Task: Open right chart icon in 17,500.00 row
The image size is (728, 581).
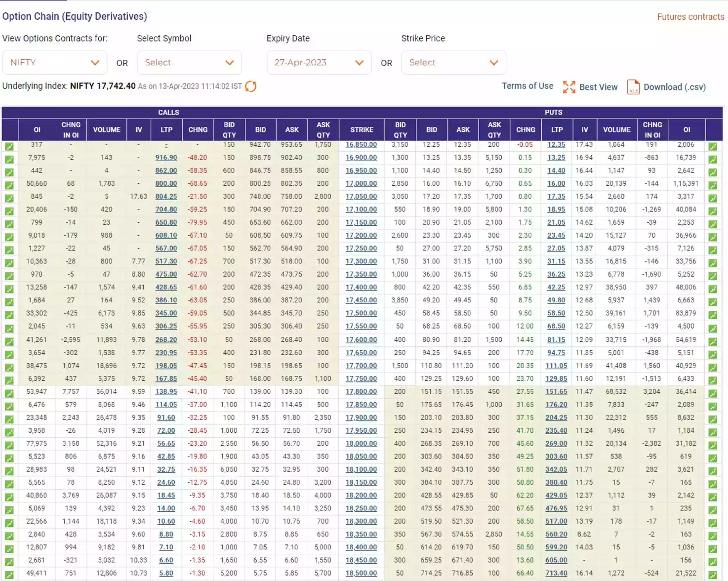Action: point(713,315)
